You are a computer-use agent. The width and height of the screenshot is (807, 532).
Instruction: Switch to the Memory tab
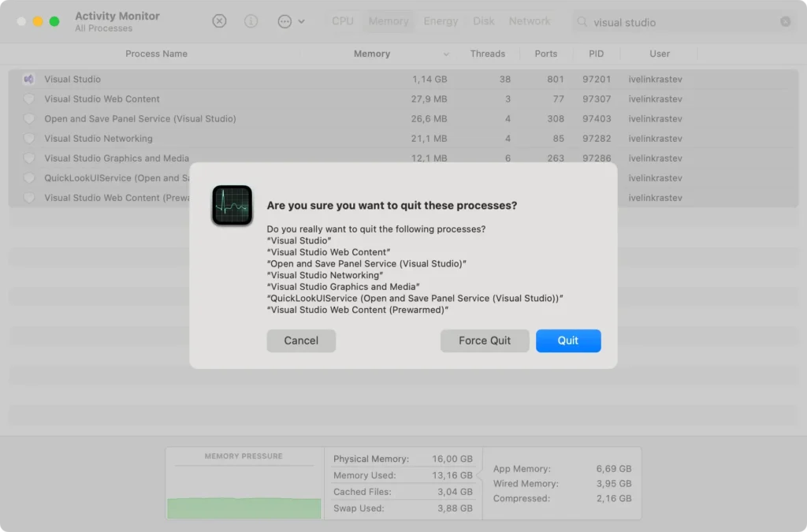point(389,21)
